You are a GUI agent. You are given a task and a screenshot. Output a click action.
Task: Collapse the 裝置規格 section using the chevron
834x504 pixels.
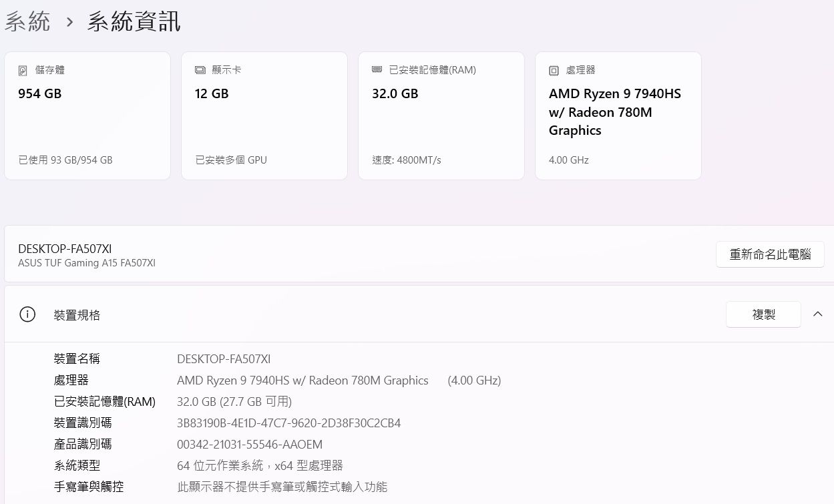click(x=817, y=314)
